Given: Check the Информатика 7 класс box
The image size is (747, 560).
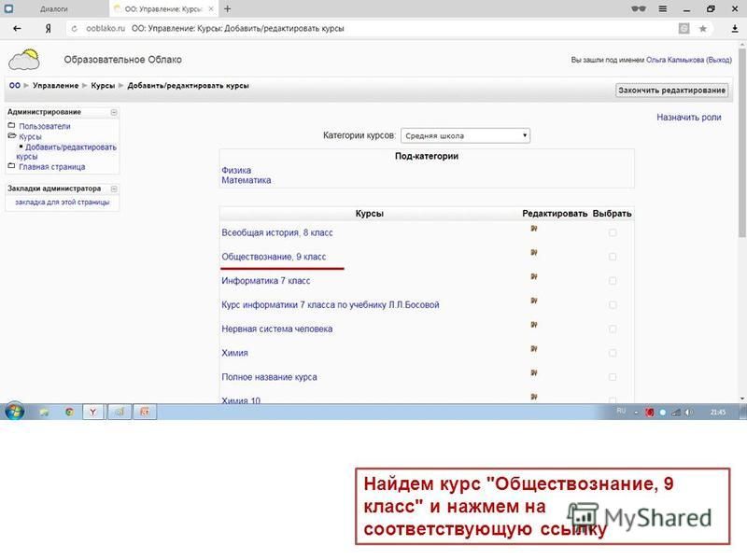Looking at the screenshot, I should (x=613, y=281).
